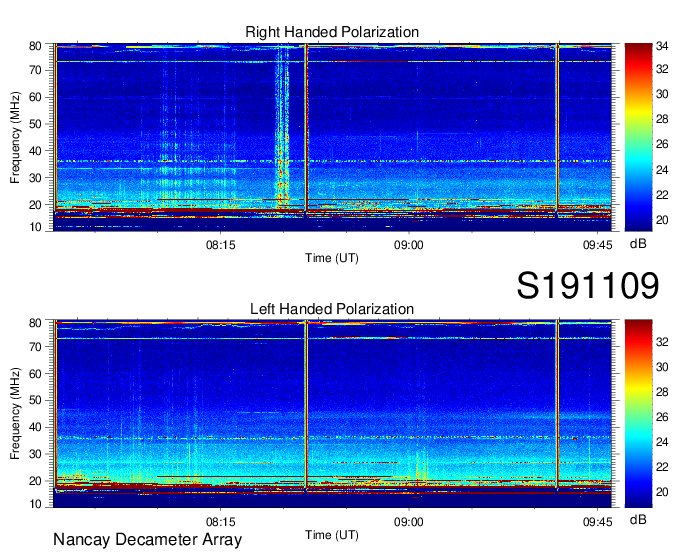The image size is (680, 552).
Task: Click the 22 value on Left Handed colorbar
Action: [x=662, y=467]
